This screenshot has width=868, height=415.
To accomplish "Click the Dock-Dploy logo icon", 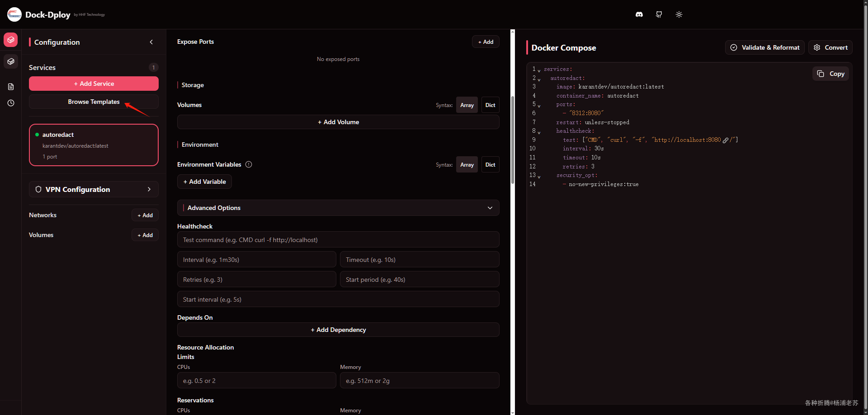I will point(14,14).
